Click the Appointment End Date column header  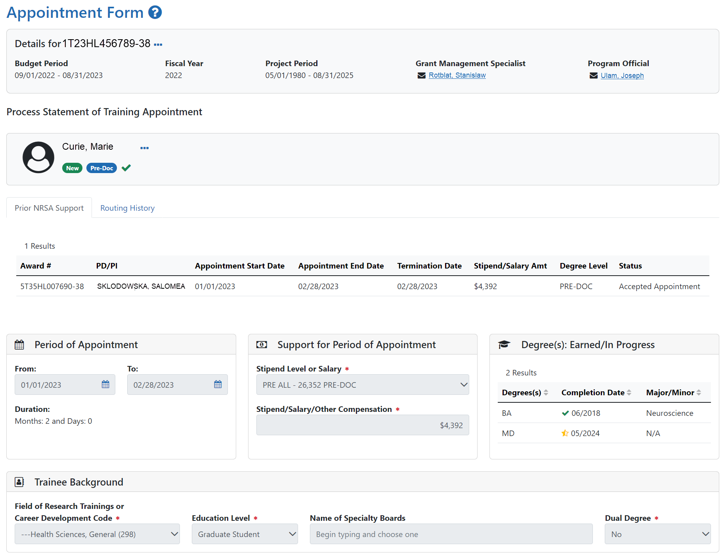pos(341,266)
